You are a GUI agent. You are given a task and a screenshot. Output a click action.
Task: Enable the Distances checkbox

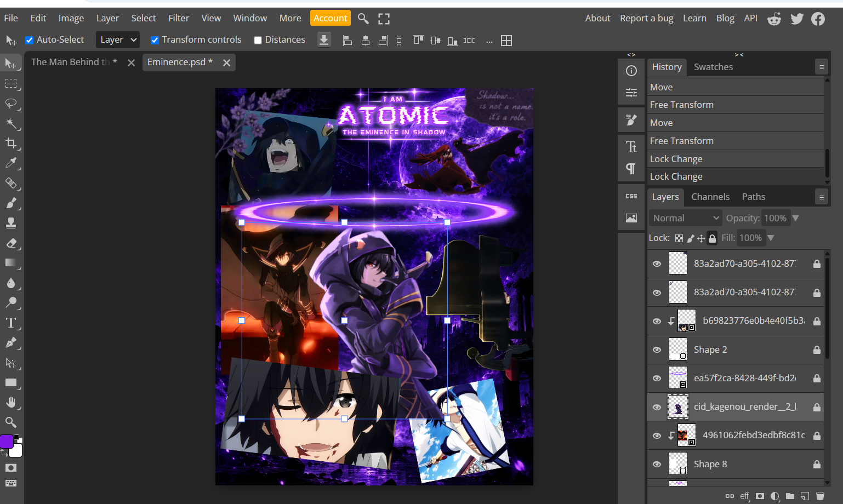(258, 40)
